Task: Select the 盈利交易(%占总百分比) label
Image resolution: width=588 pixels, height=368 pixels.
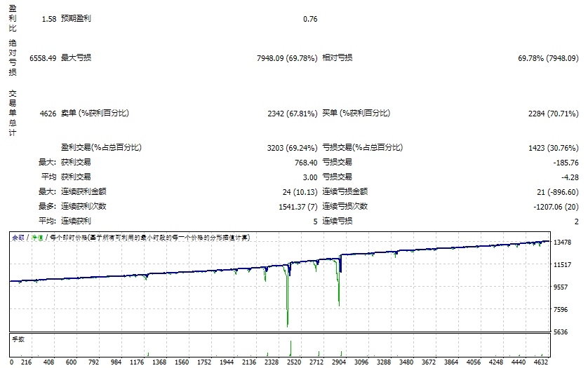Action: click(x=101, y=148)
